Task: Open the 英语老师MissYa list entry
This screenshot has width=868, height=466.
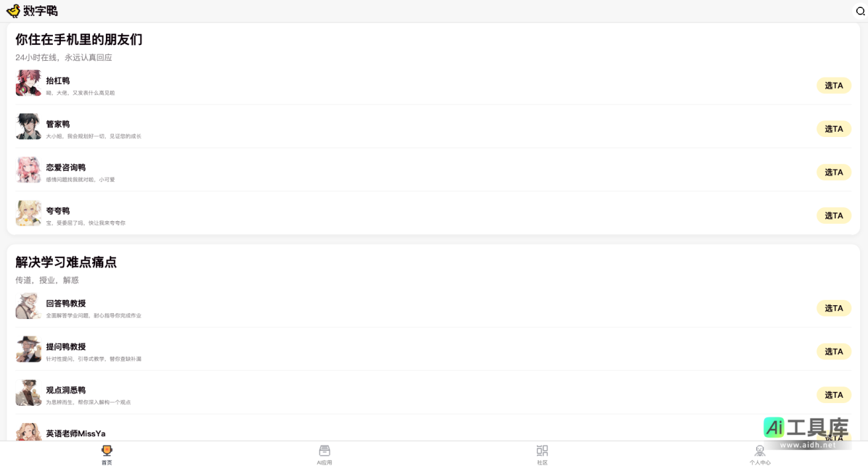Action: (x=75, y=434)
